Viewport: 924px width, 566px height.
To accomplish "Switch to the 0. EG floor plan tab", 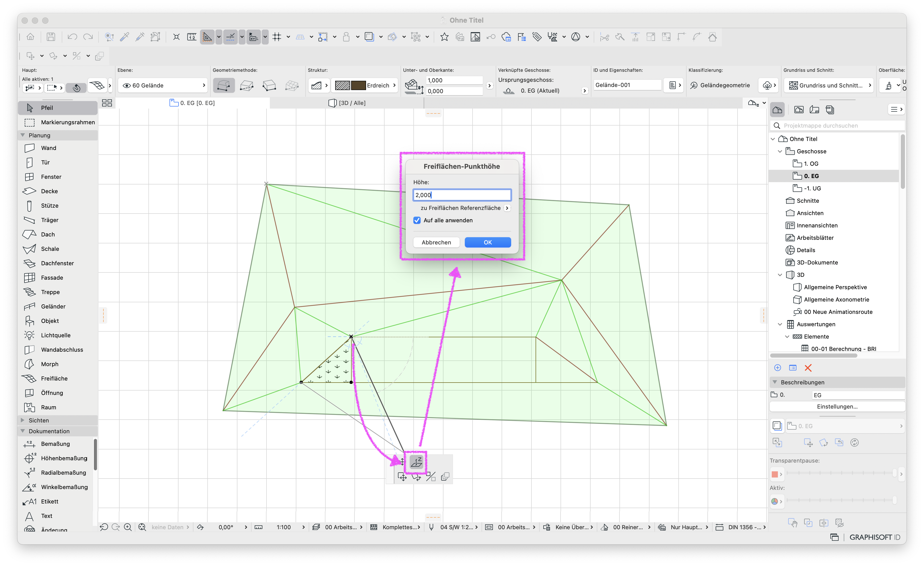I will [x=192, y=103].
